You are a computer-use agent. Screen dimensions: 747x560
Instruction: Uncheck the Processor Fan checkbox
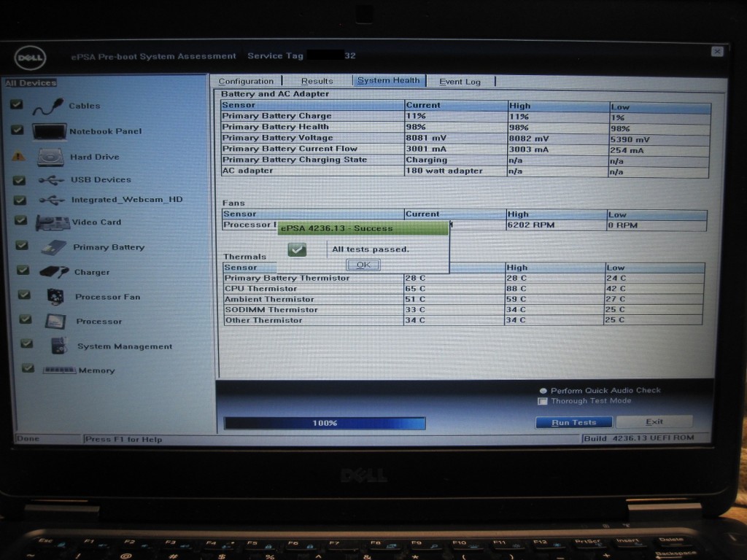24,295
